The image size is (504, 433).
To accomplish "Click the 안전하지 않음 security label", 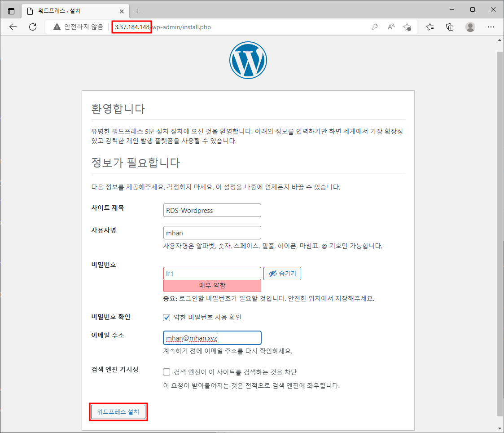I will (x=84, y=27).
